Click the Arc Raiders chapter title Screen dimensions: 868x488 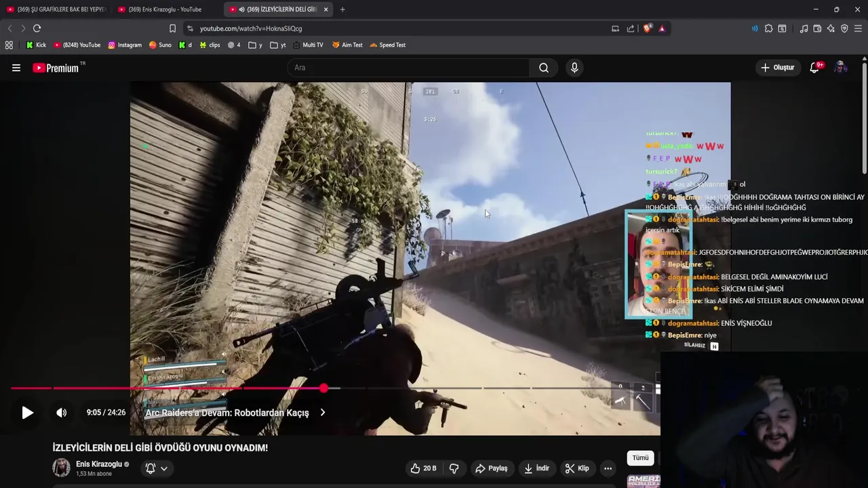[227, 413]
